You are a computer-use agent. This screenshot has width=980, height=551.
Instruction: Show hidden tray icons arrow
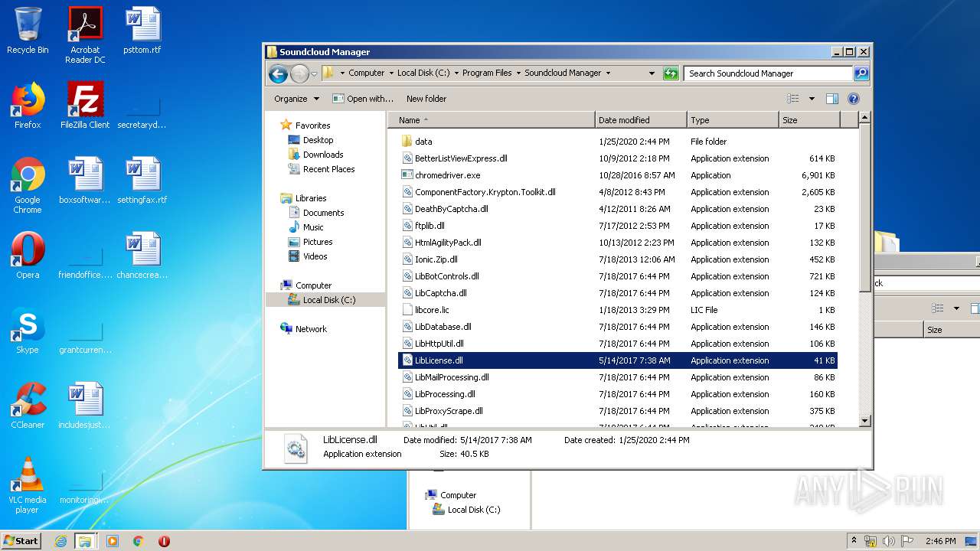tap(854, 541)
